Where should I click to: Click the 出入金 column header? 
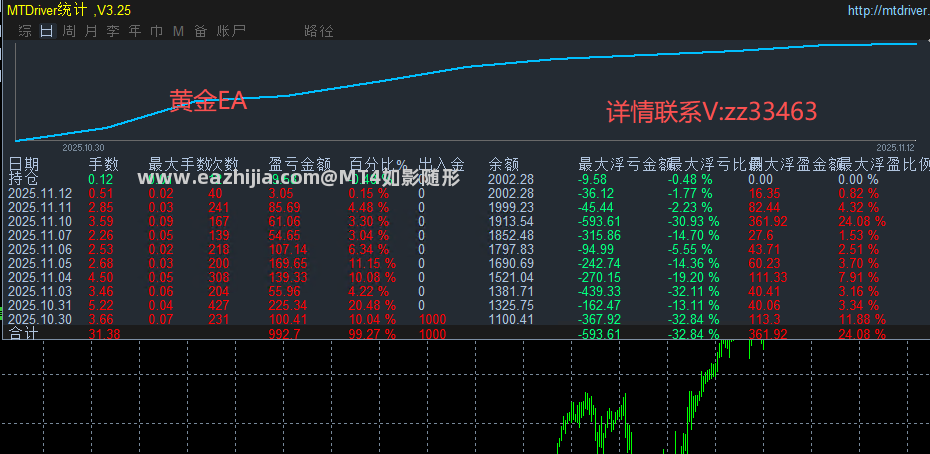[441, 164]
